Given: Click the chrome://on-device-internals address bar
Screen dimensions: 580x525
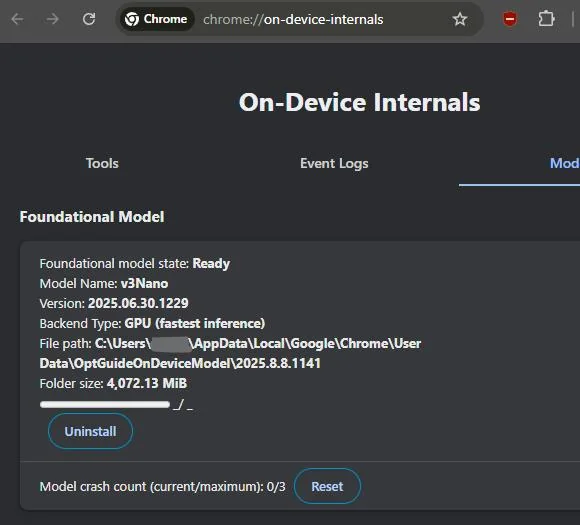Looking at the screenshot, I should click(x=293, y=19).
